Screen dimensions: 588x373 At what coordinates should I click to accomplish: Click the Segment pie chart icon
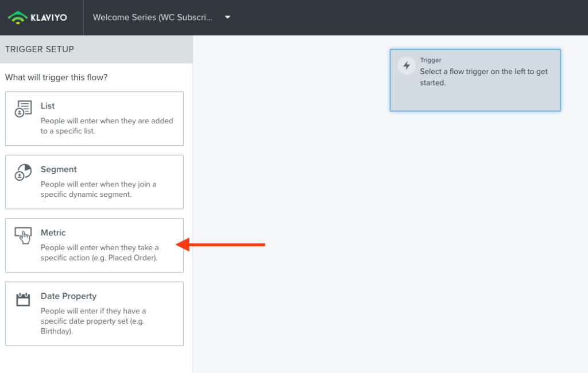click(x=23, y=172)
